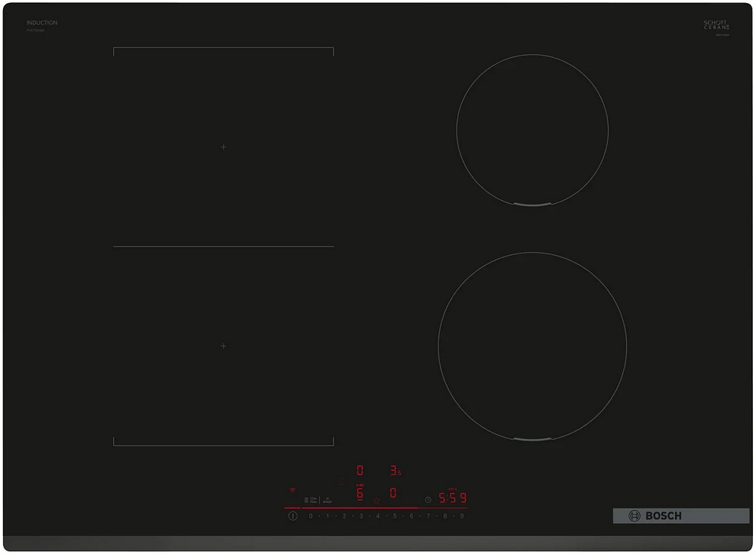Set power level 5 on the scale
The height and width of the screenshot is (555, 756).
[x=394, y=517]
